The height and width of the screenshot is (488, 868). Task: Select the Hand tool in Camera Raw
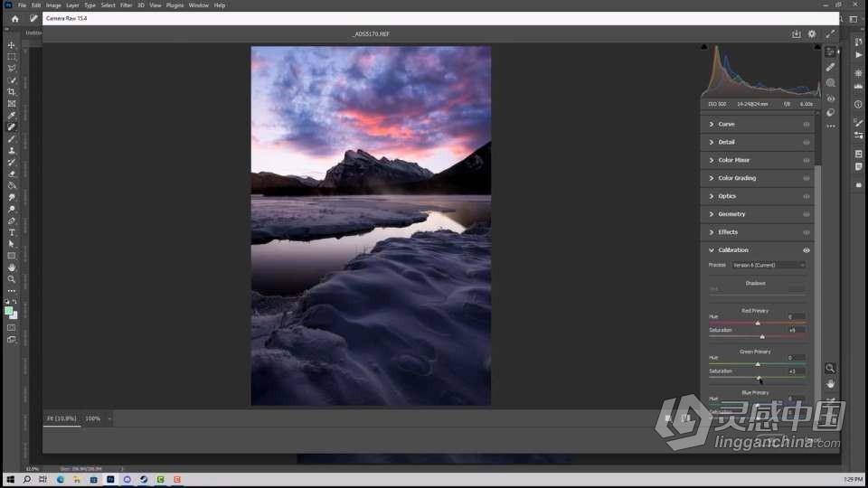coord(830,383)
